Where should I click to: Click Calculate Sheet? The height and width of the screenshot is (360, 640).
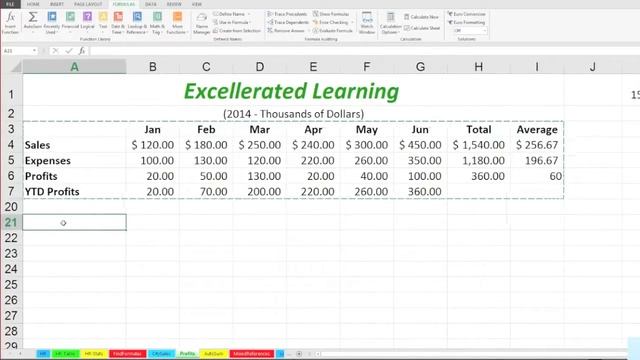(x=422, y=28)
